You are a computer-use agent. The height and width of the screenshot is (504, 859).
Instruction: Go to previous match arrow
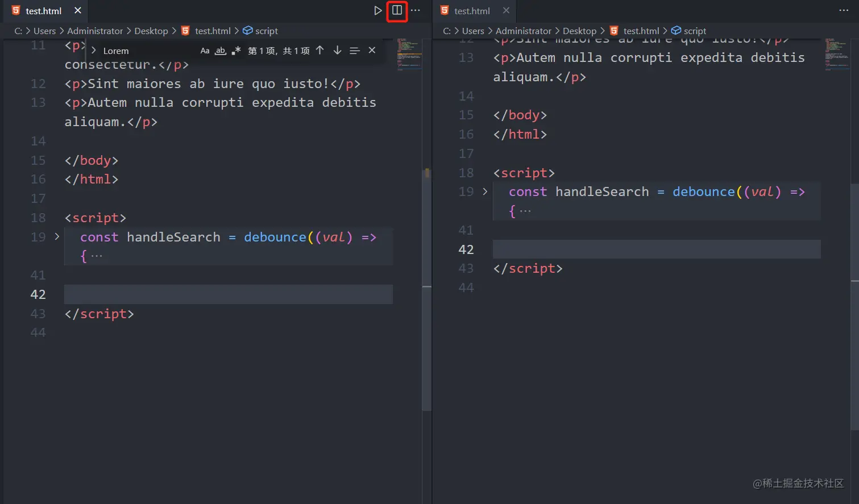(319, 51)
